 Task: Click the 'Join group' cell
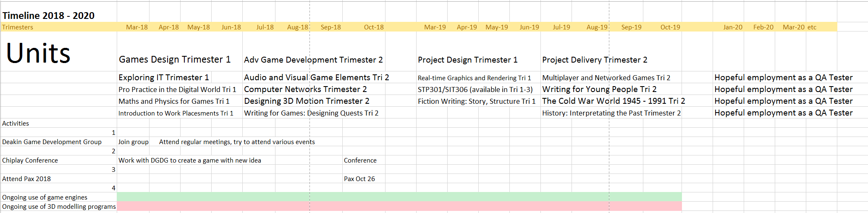click(x=133, y=142)
